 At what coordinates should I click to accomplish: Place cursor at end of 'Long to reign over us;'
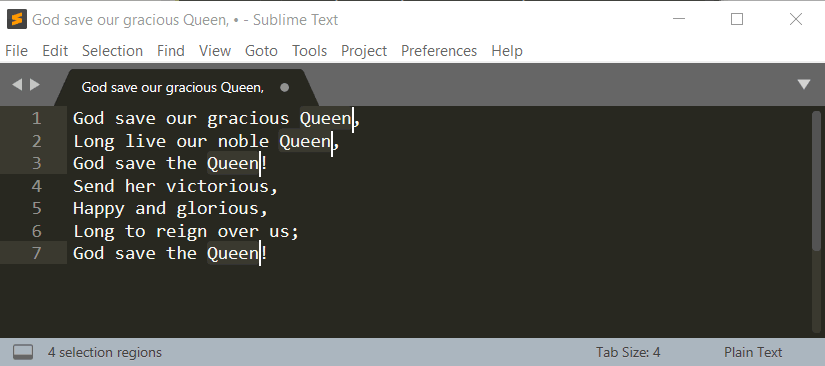pyautogui.click(x=299, y=231)
